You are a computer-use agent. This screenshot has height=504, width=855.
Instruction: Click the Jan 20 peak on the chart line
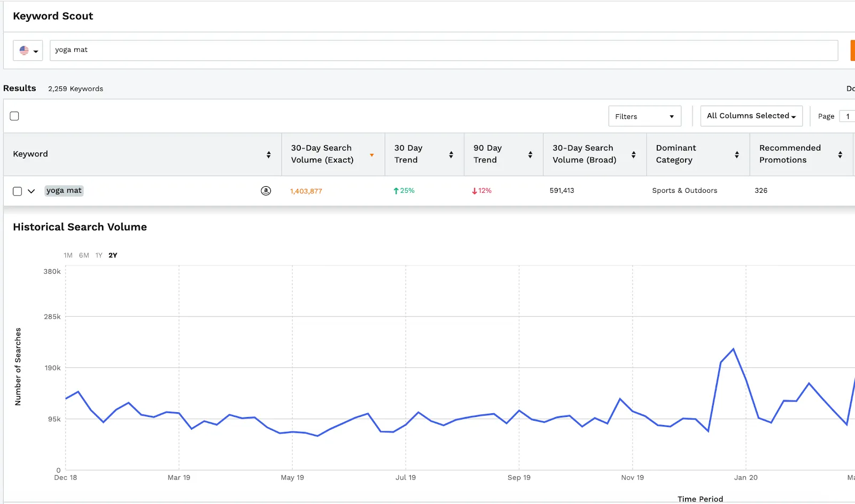coord(733,349)
